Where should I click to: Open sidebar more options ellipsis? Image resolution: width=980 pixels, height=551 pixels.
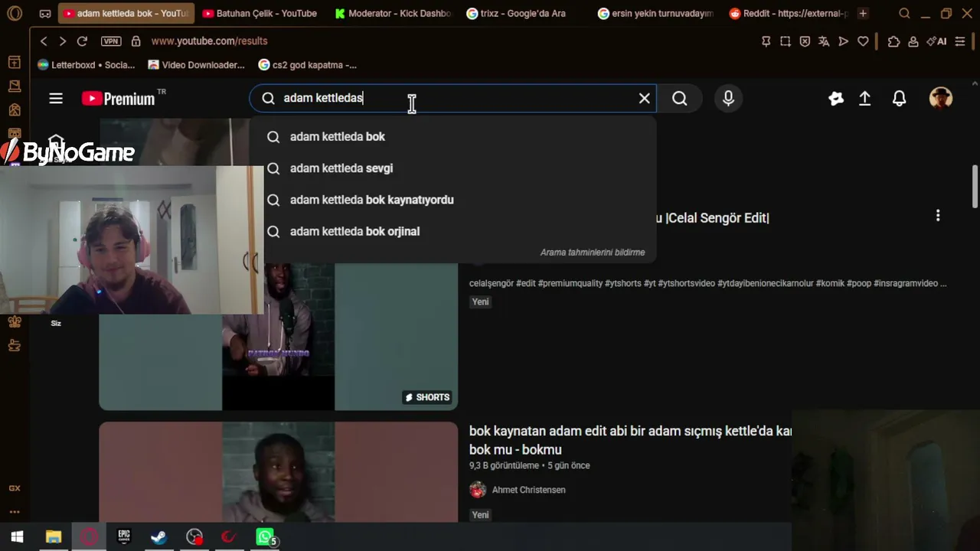coord(15,512)
